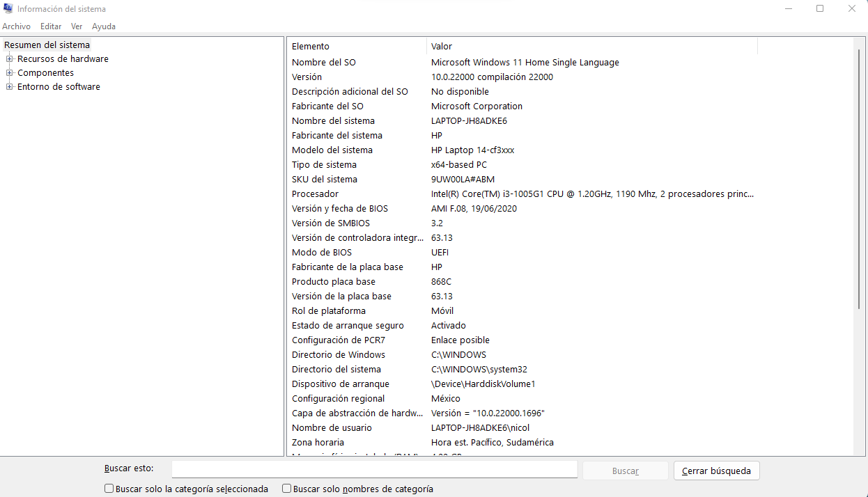Click Cerrar búsqueda button
This screenshot has width=868, height=497.
716,471
